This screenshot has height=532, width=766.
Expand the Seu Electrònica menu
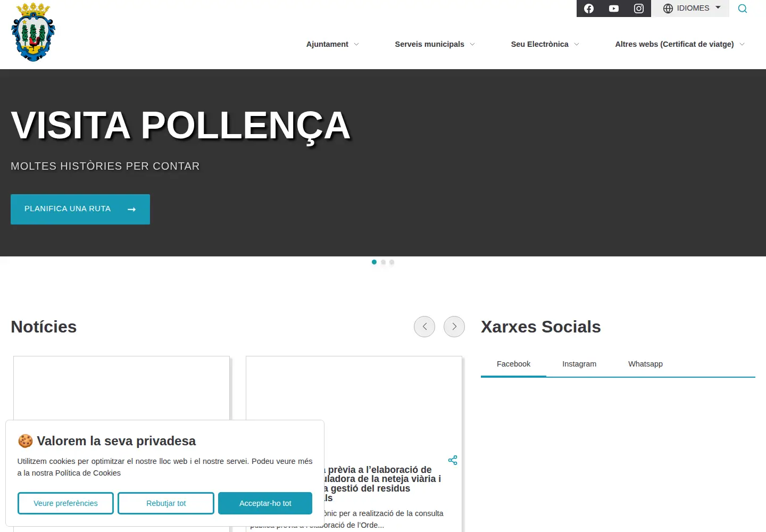(545, 44)
